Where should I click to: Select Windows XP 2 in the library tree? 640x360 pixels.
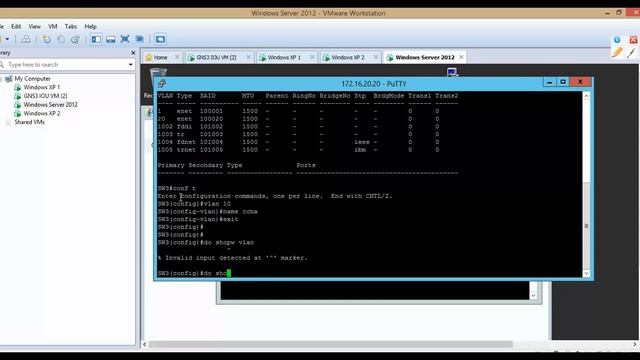(x=41, y=113)
